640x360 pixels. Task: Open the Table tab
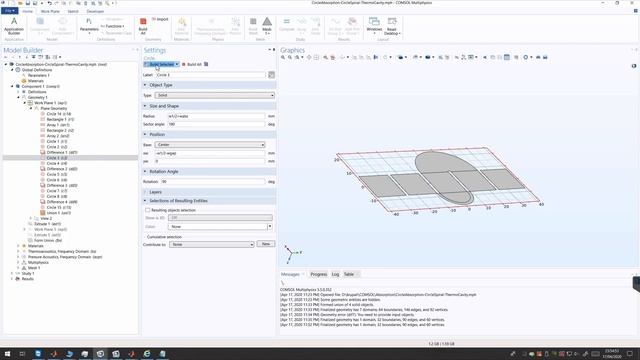[x=349, y=274]
